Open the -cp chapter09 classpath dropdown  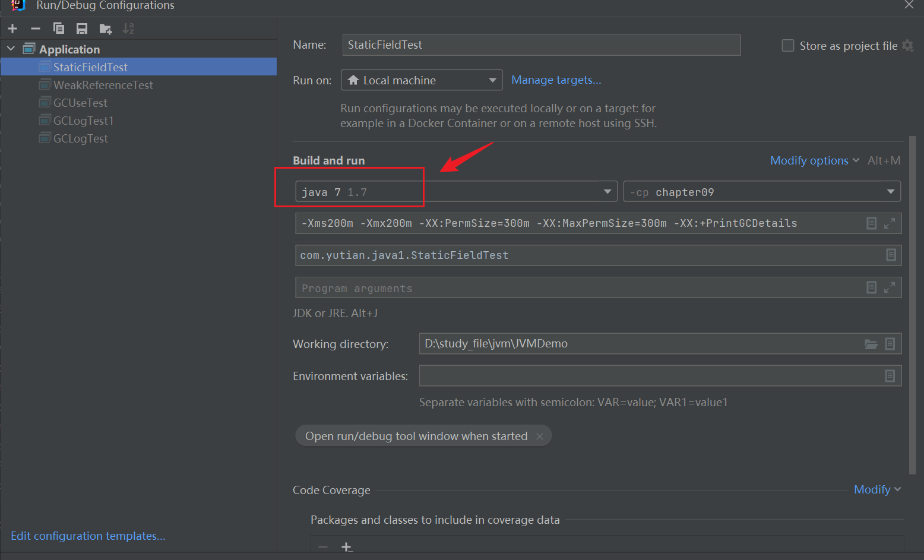point(890,192)
